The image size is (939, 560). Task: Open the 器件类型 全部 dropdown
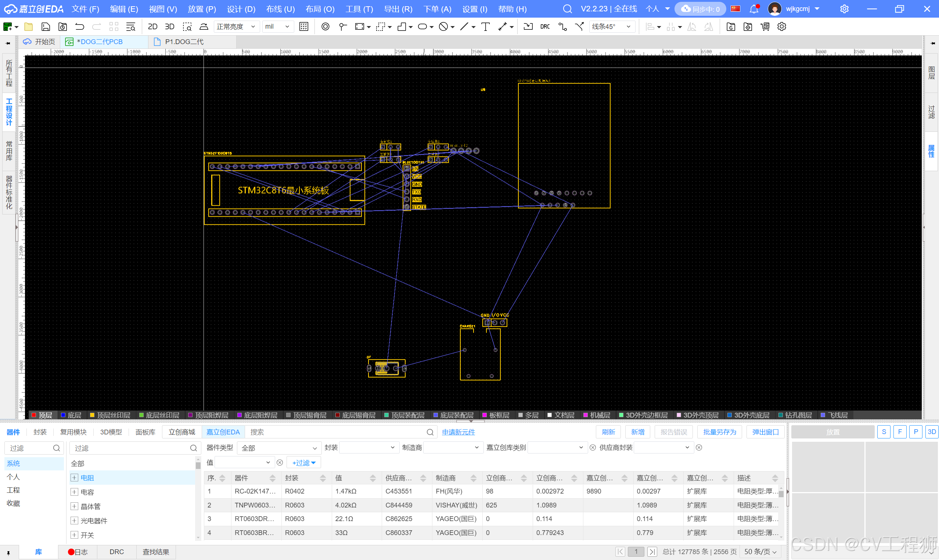pos(279,448)
